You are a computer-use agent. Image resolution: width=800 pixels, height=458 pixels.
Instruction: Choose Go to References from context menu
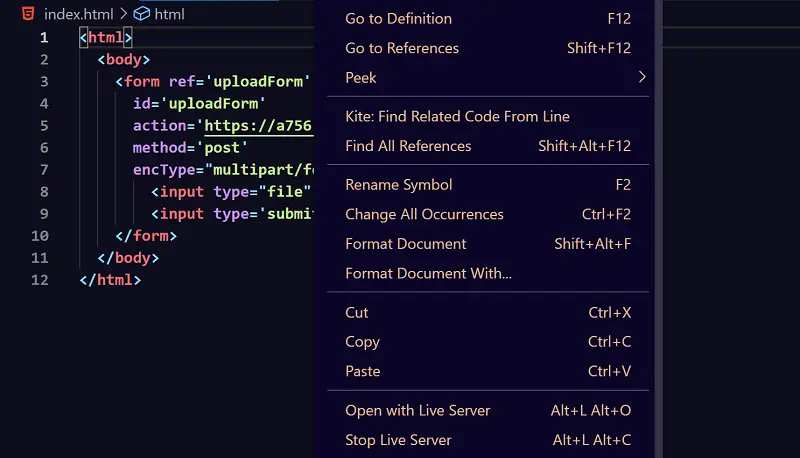pos(402,48)
